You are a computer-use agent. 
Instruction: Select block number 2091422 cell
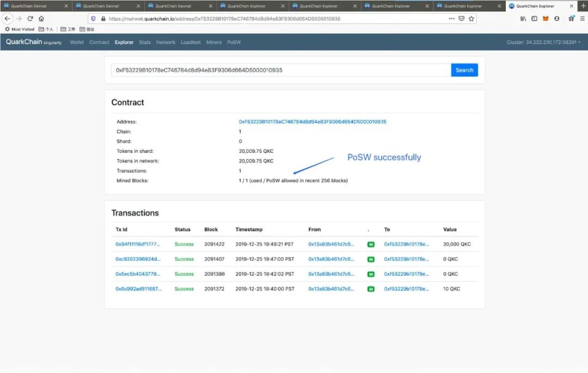pos(215,244)
